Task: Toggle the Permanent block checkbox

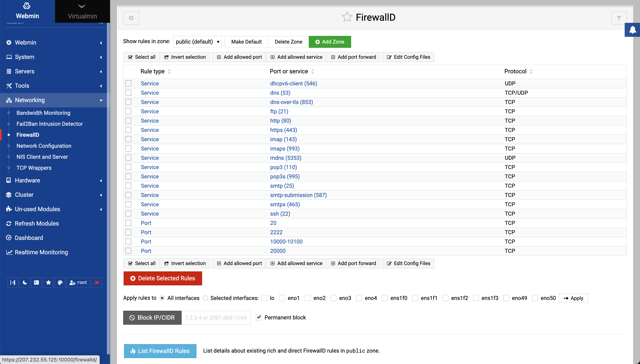Action: 259,317
